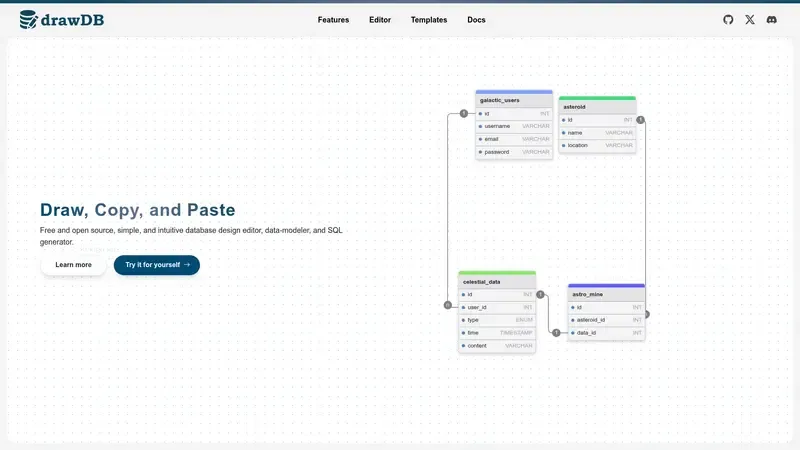
Task: Click the Draw, Copy, and Paste heading
Action: pos(138,210)
